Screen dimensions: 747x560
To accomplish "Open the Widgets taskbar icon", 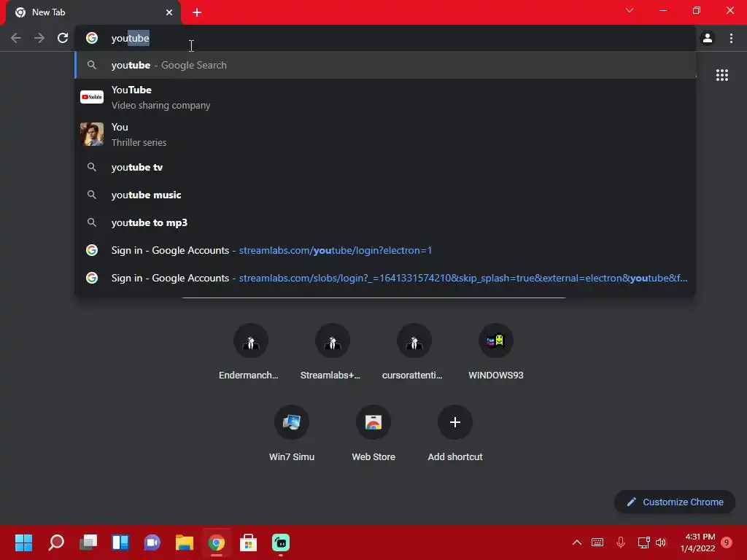I will point(120,542).
